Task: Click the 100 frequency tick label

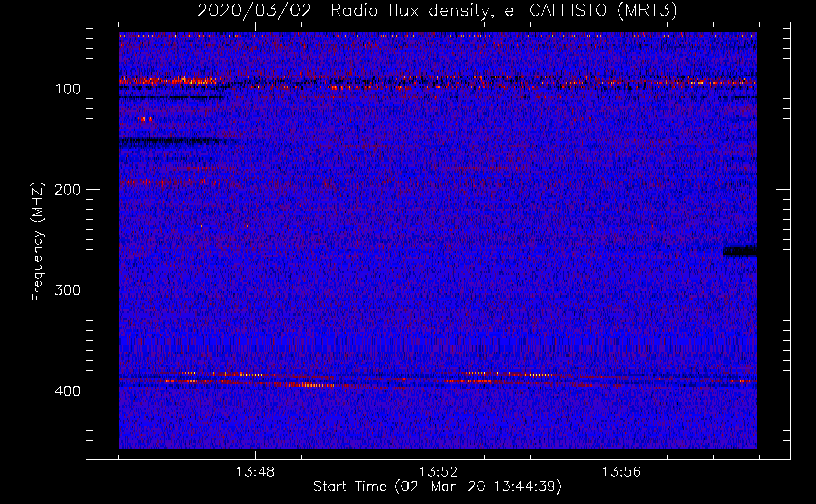Action: pyautogui.click(x=68, y=89)
